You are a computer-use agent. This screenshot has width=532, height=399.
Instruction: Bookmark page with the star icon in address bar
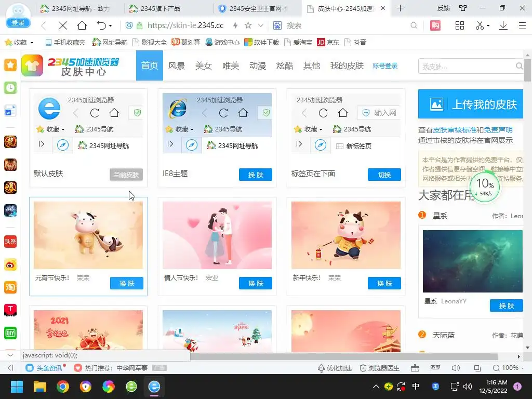point(248,25)
